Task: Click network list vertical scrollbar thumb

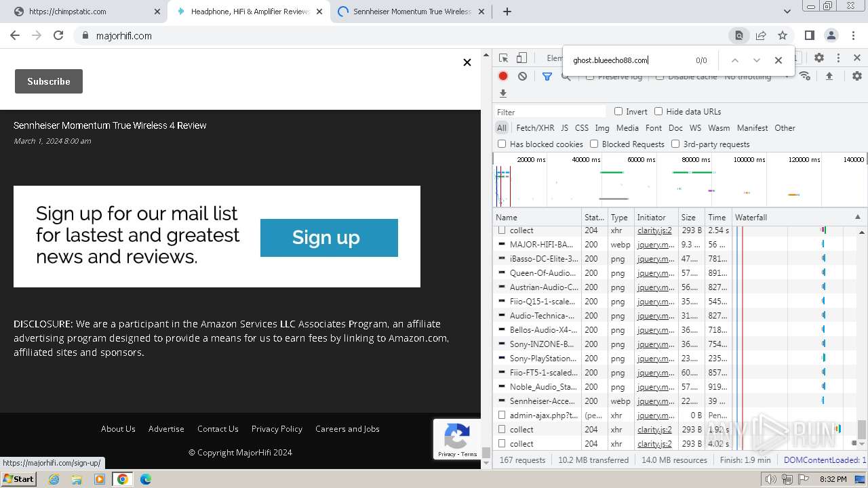Action: pos(862,429)
